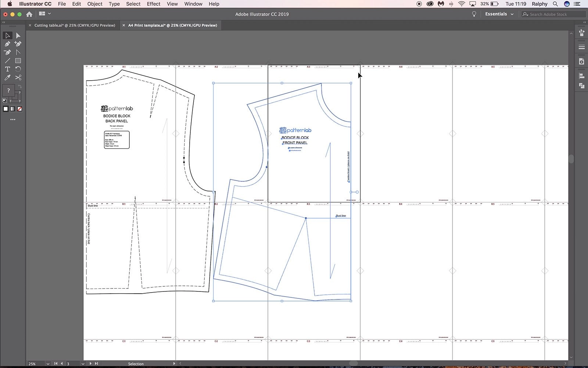Image resolution: width=588 pixels, height=368 pixels.
Task: Click the horizontal scrollbar thumb
Action: (353, 363)
